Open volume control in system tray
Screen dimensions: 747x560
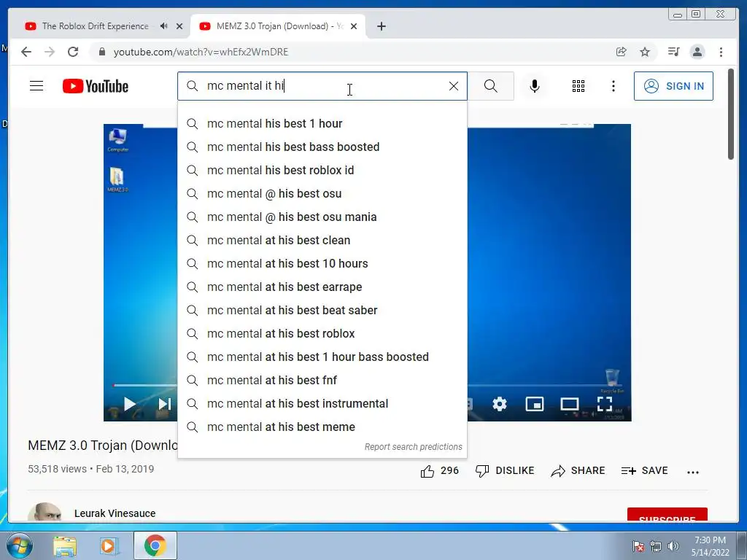tap(673, 546)
